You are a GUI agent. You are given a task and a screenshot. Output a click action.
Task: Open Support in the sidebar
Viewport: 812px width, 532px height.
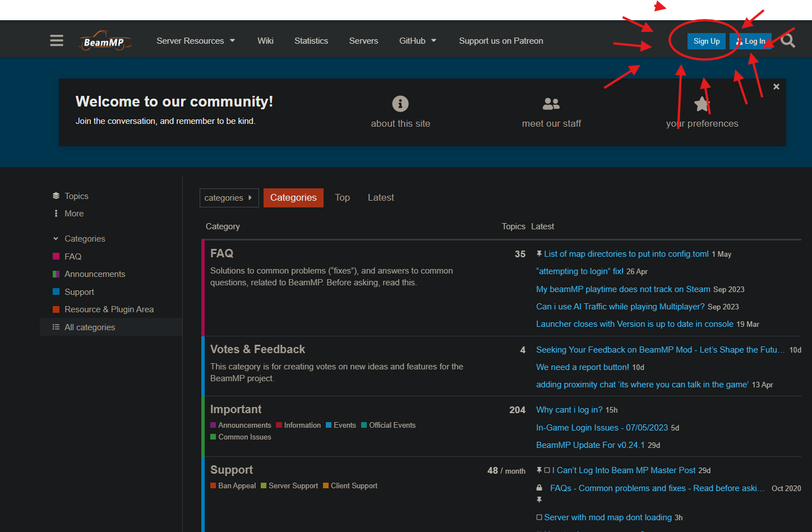coord(79,292)
